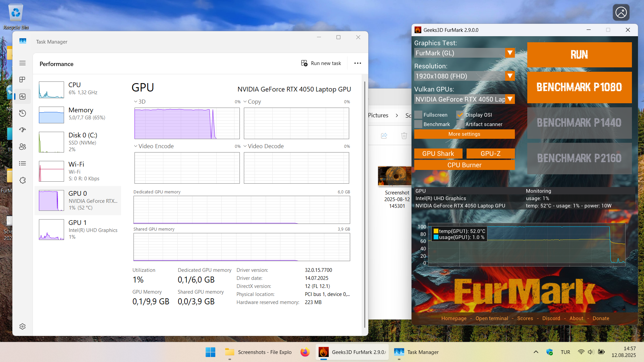This screenshot has height=362, width=644.
Task: Uncheck the Display OSI checkbox
Action: pyautogui.click(x=460, y=115)
